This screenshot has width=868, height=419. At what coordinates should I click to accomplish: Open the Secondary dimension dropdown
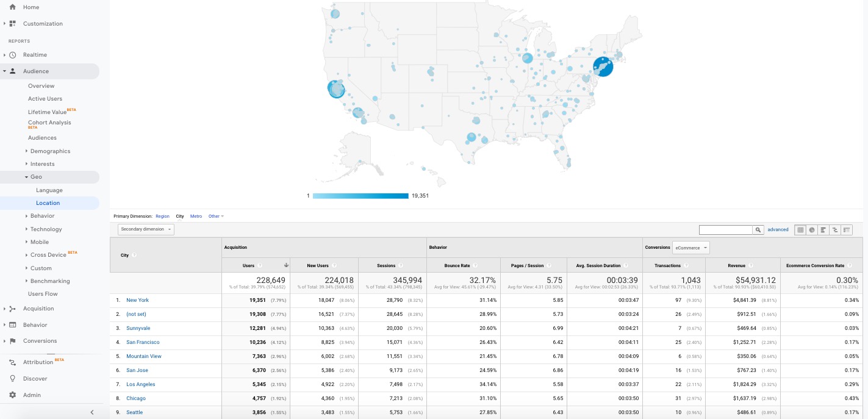[145, 229]
